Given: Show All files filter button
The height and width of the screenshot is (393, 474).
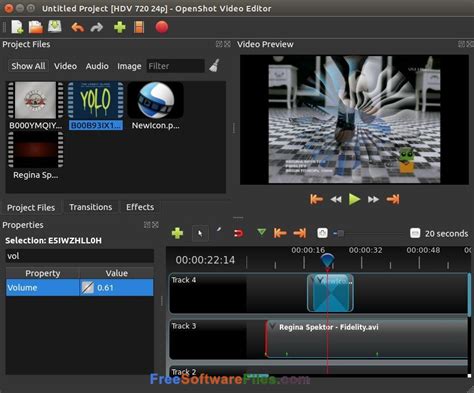Looking at the screenshot, I should point(28,66).
